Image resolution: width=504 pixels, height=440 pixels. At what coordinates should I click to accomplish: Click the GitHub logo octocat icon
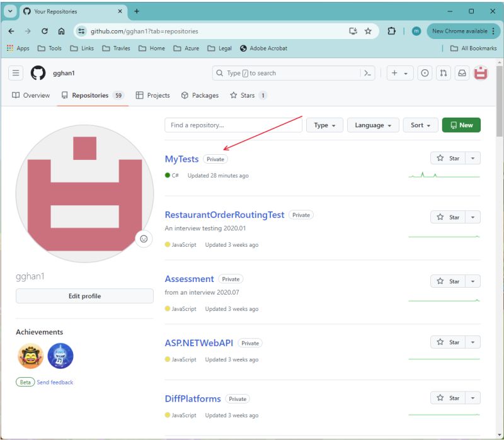[38, 72]
